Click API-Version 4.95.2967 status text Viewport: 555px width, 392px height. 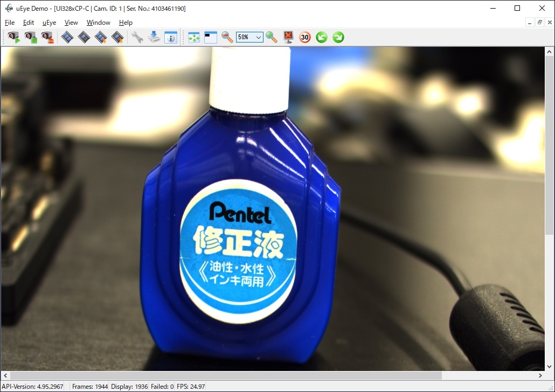point(32,387)
